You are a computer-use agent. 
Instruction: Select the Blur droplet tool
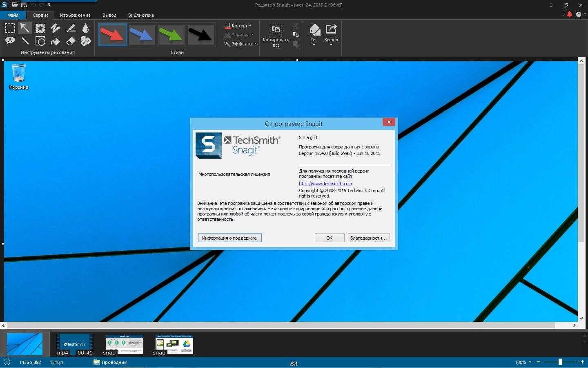[85, 28]
